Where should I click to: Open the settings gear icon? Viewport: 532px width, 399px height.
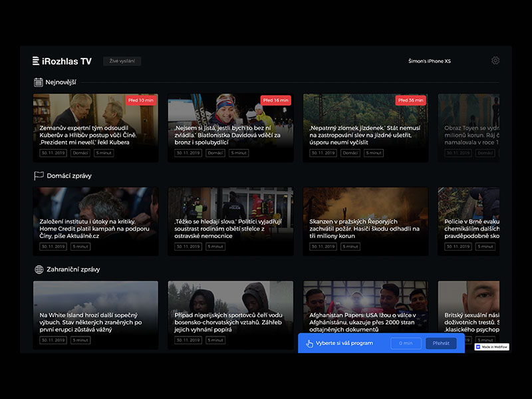495,61
